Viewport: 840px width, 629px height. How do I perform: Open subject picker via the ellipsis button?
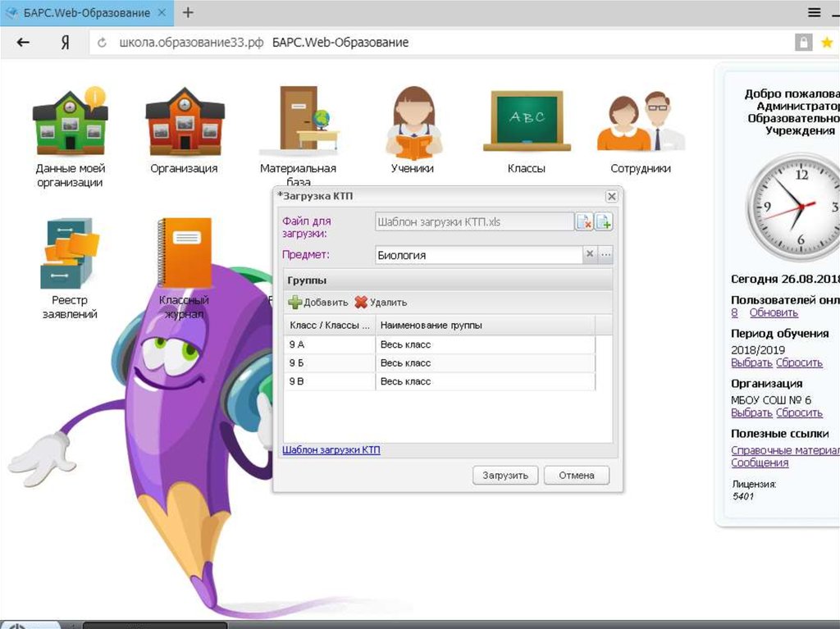pos(606,255)
